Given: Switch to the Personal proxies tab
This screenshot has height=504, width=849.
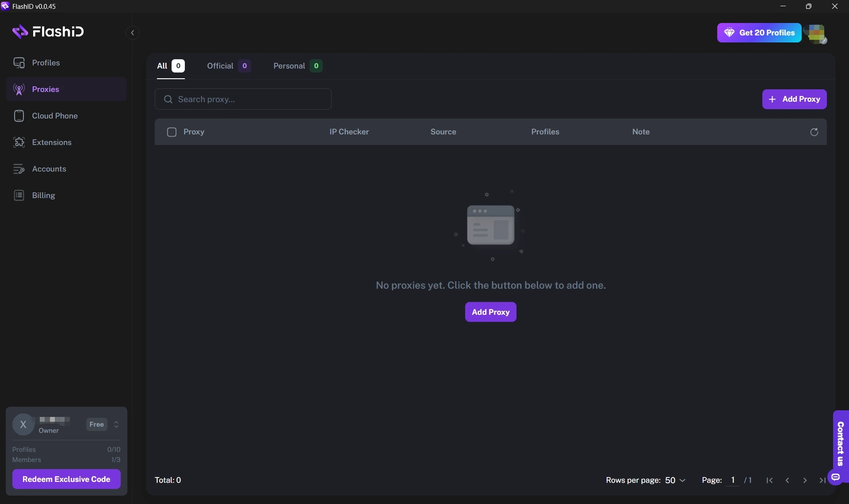Looking at the screenshot, I should click(x=297, y=65).
